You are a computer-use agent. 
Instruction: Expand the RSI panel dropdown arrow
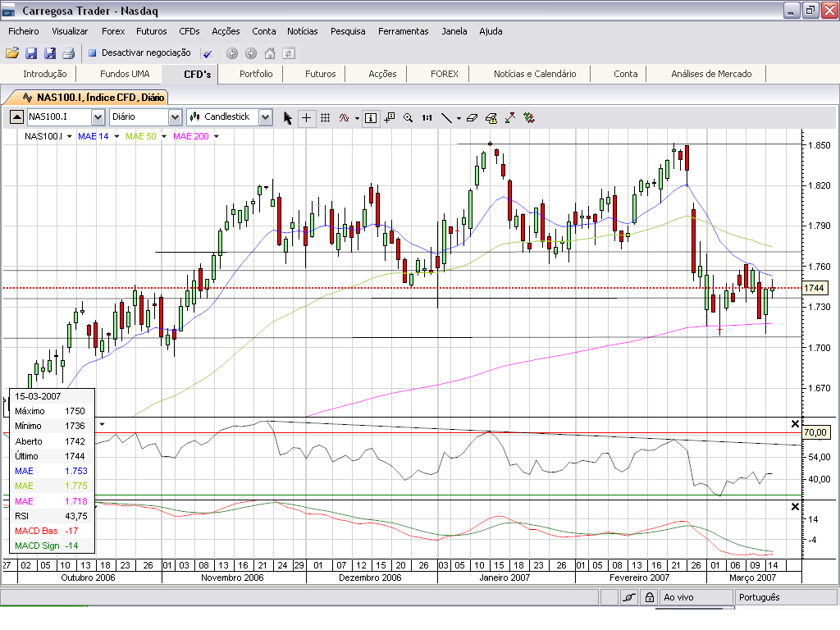pos(102,424)
